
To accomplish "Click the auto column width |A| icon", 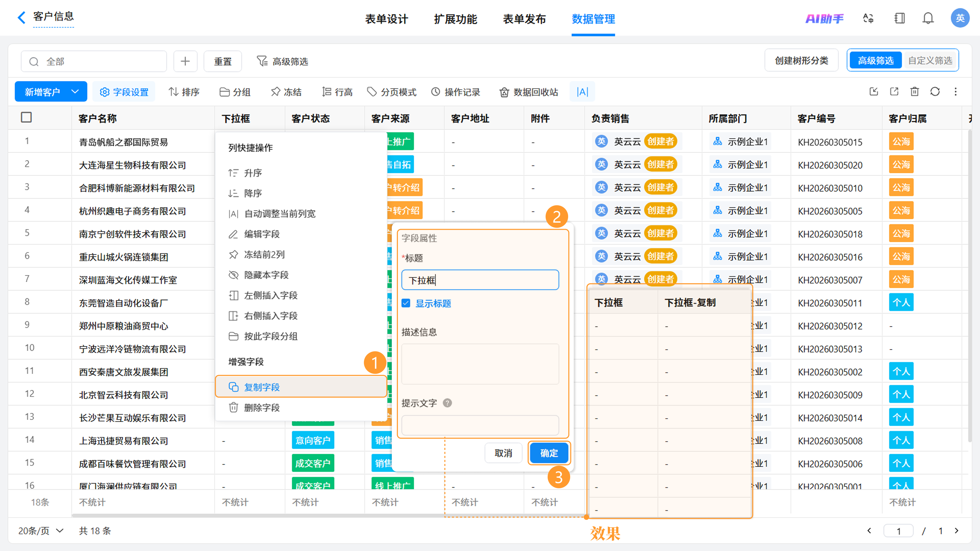I will tap(582, 92).
